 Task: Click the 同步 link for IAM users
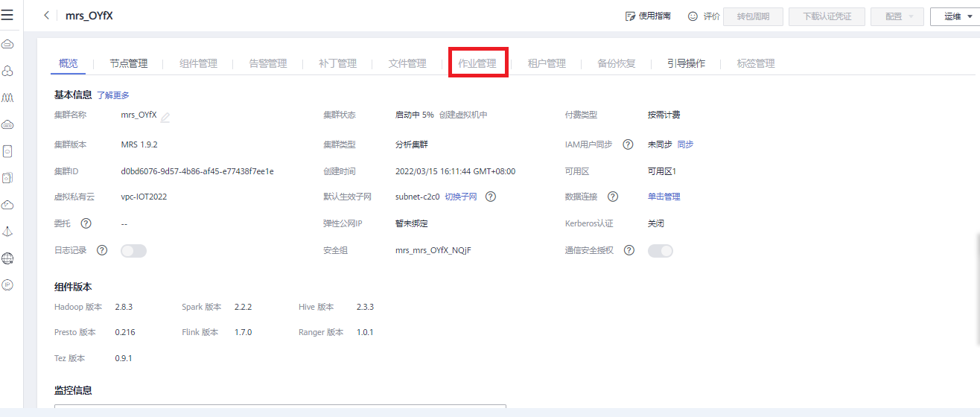coord(685,144)
